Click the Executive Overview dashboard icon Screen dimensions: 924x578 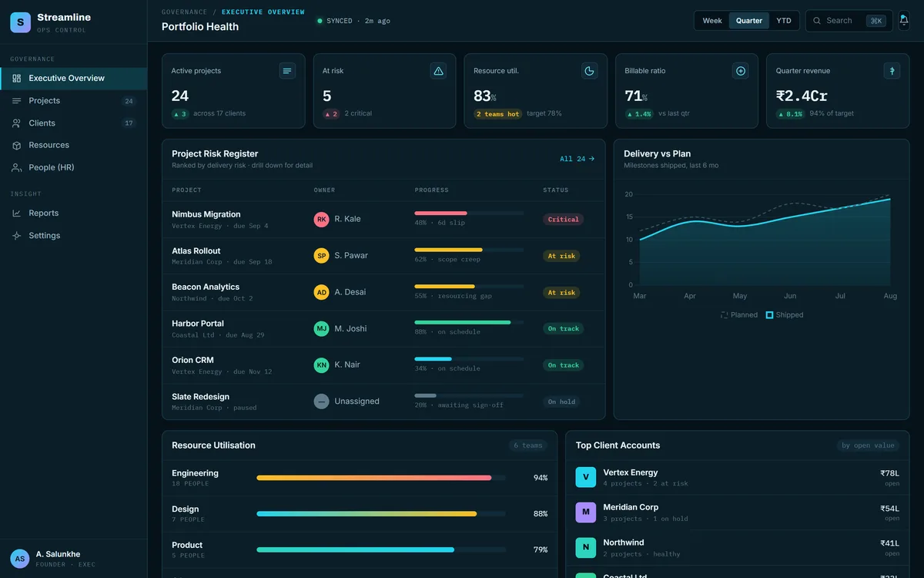16,79
